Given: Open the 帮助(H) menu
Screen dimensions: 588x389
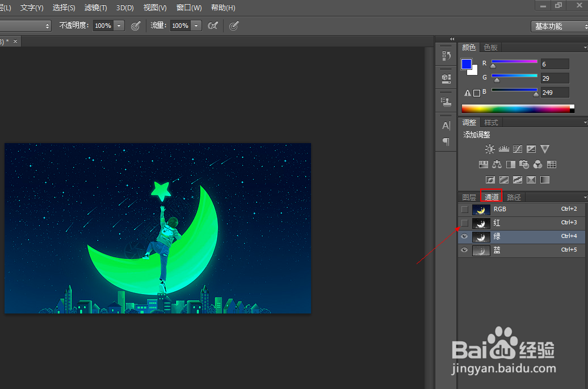Looking at the screenshot, I should 223,7.
